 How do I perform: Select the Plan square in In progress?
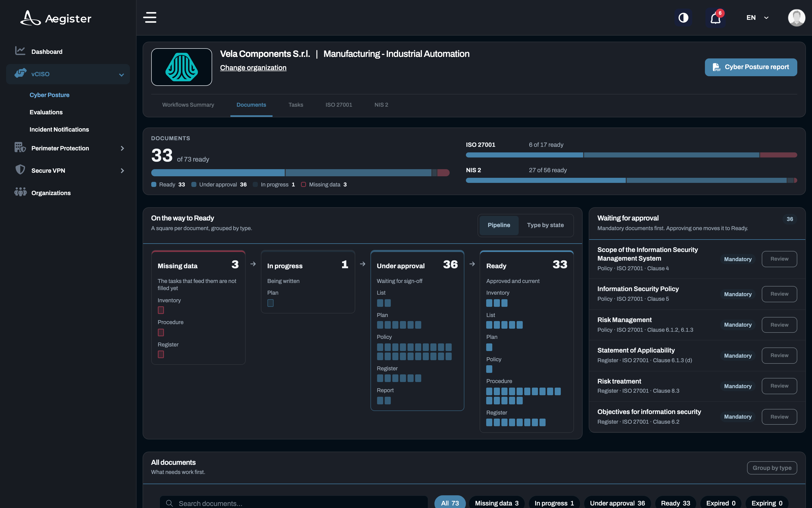270,303
